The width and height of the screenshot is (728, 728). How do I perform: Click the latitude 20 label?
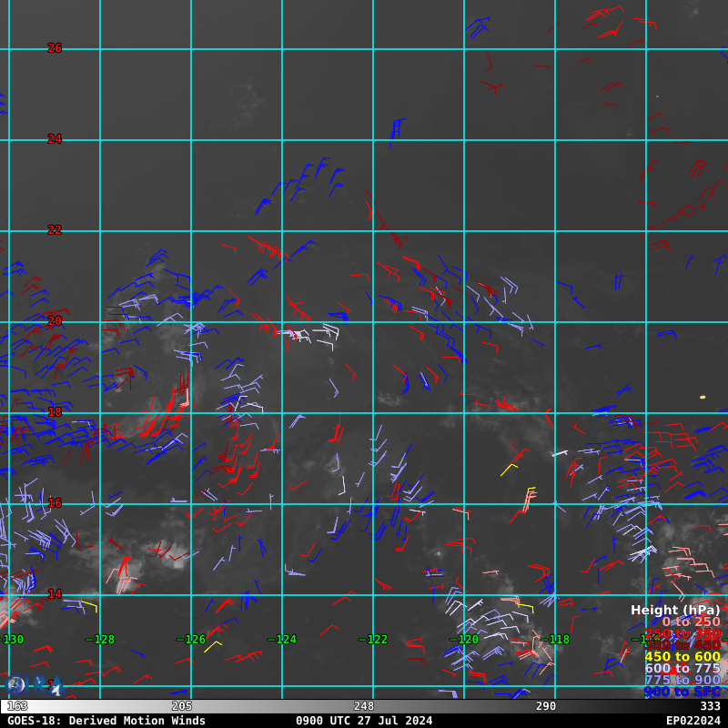(x=55, y=321)
